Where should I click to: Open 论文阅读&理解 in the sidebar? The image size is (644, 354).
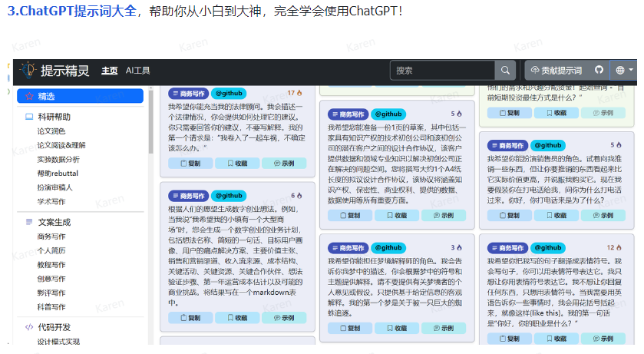(x=61, y=145)
